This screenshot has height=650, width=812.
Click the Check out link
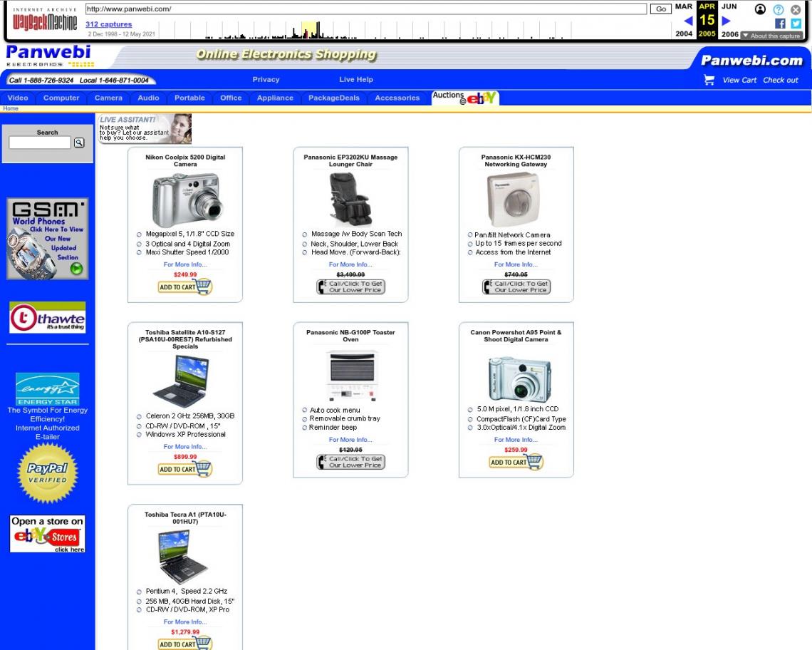point(781,80)
